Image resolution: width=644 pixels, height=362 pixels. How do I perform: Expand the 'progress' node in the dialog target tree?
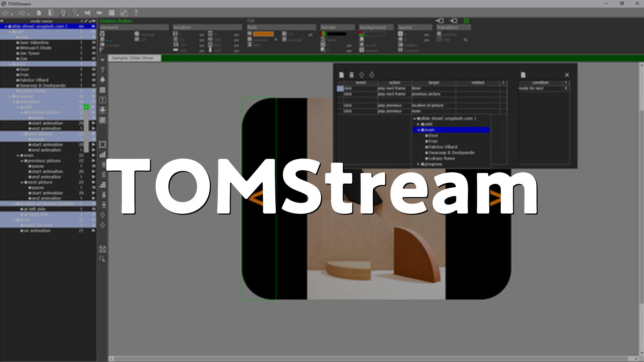point(418,164)
